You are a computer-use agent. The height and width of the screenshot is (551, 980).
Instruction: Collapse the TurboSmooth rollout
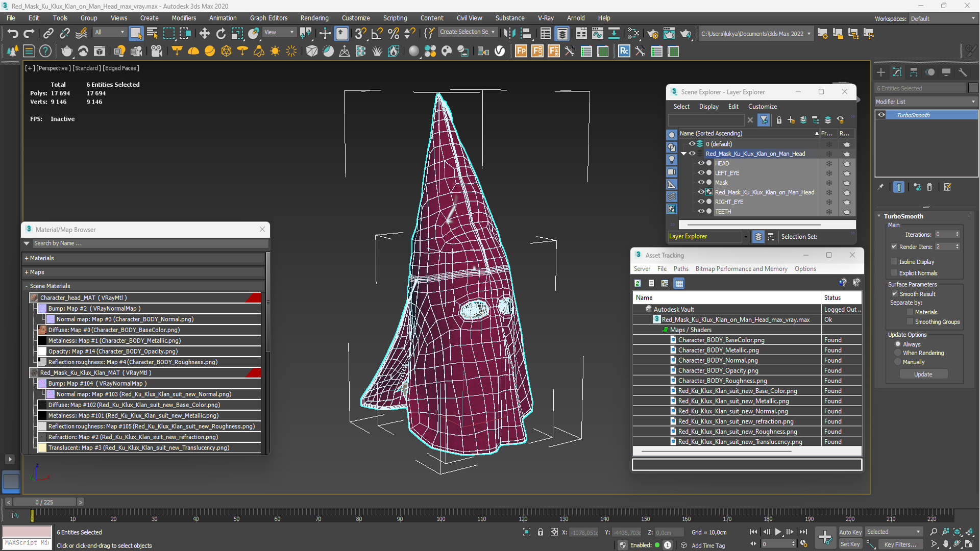tap(879, 216)
